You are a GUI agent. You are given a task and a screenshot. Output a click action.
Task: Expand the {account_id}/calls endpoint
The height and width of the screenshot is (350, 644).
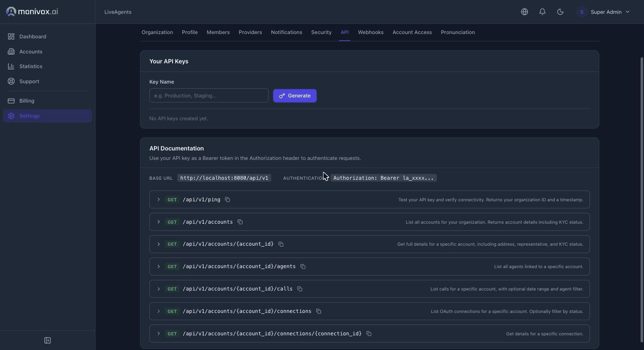click(x=159, y=289)
